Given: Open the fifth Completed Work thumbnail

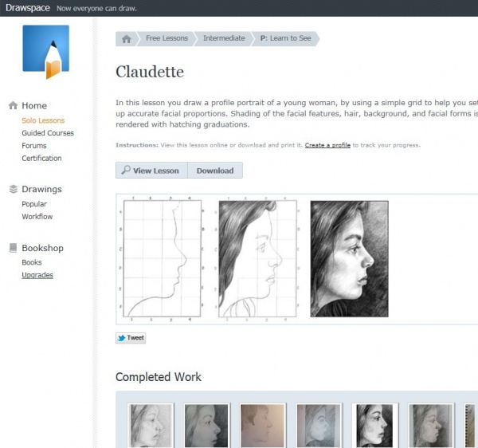Looking at the screenshot, I should [x=374, y=426].
